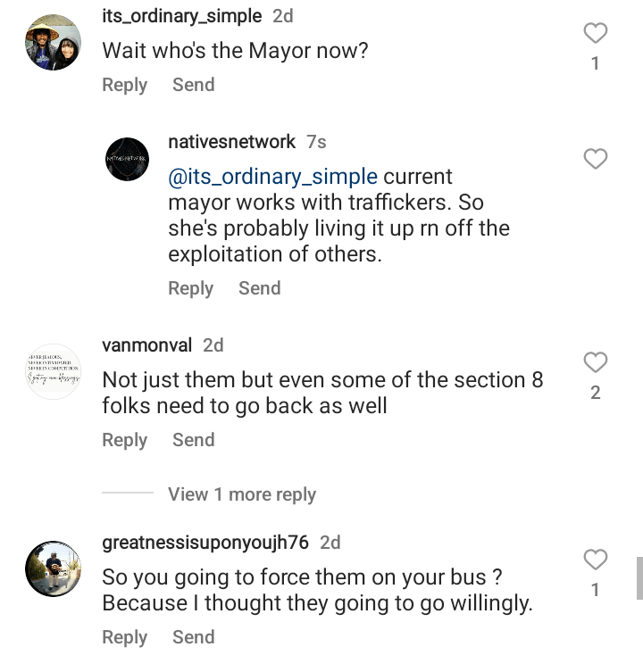Open vanmonval profile avatar
Viewport: 643px width, 672px height.
click(53, 371)
